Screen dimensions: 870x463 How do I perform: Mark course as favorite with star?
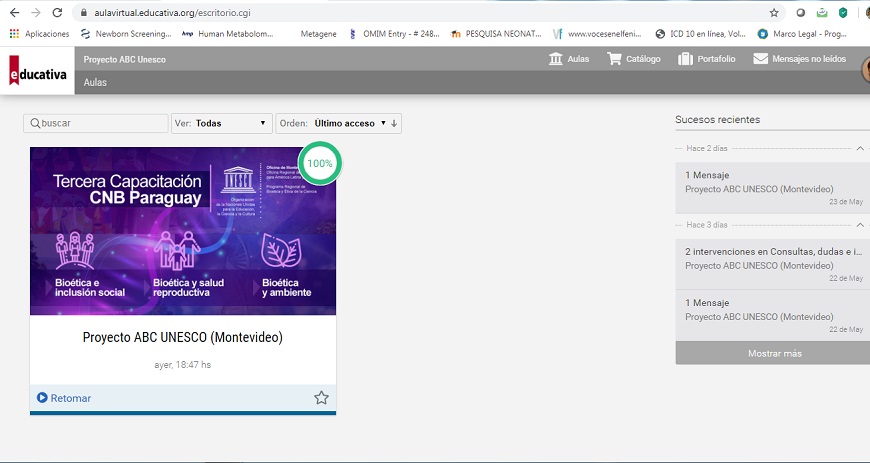point(321,397)
